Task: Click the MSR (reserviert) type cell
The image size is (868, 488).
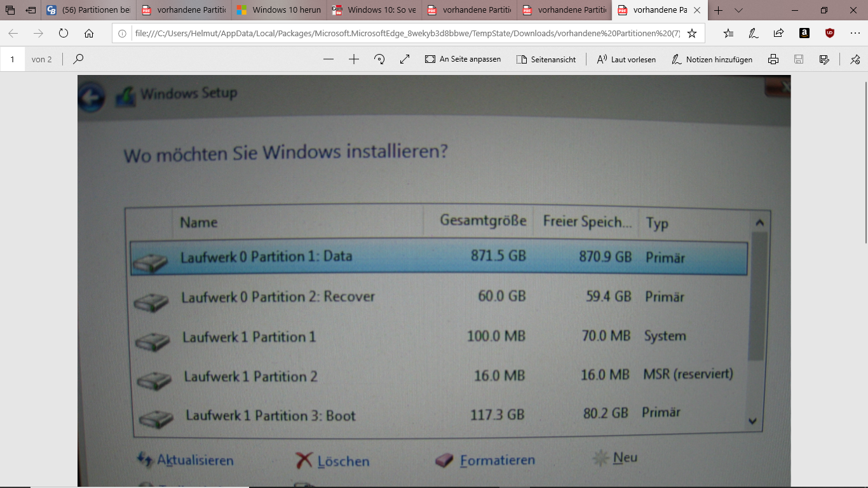Action: [x=688, y=374]
